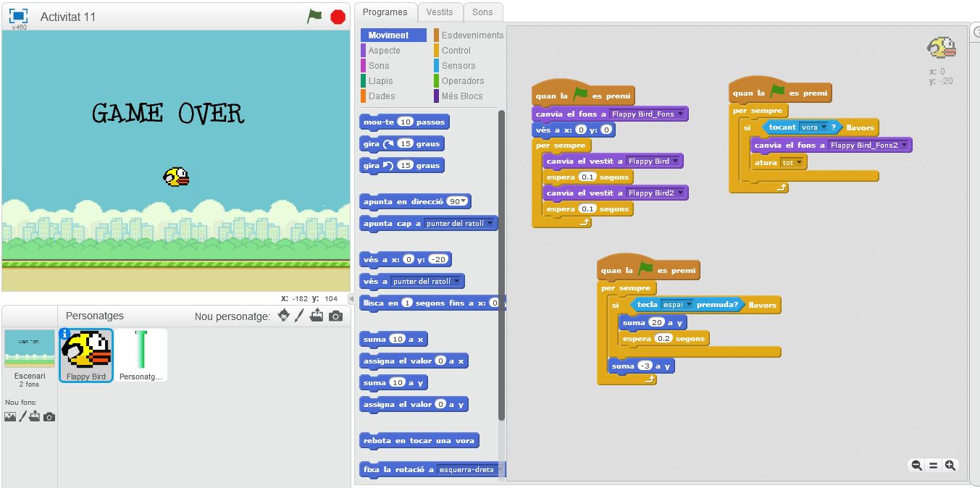Stop all scripts with the red stop sign

338,17
